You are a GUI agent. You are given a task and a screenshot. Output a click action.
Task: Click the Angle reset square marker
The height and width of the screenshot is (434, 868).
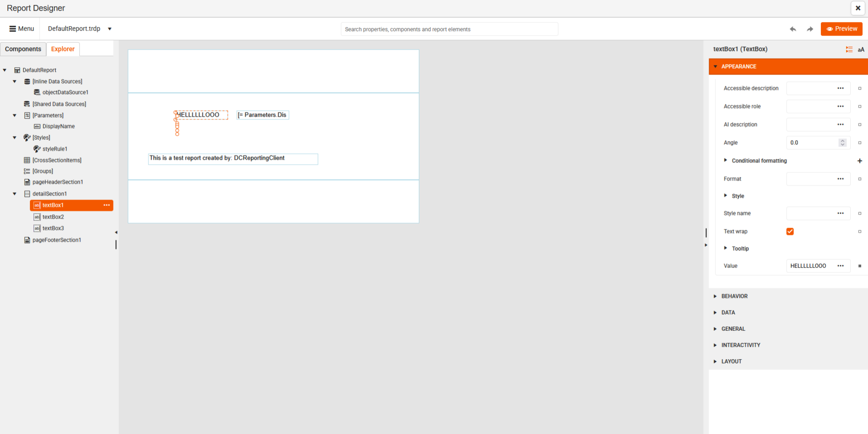coord(860,143)
